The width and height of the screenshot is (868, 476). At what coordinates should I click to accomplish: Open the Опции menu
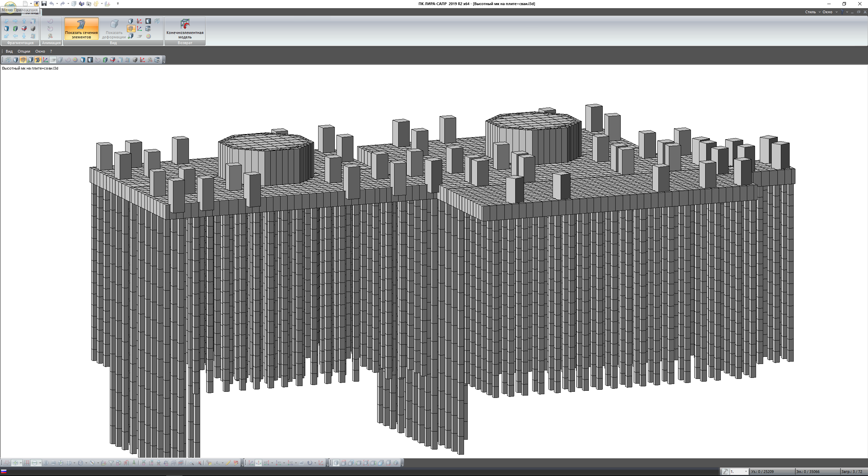(24, 51)
